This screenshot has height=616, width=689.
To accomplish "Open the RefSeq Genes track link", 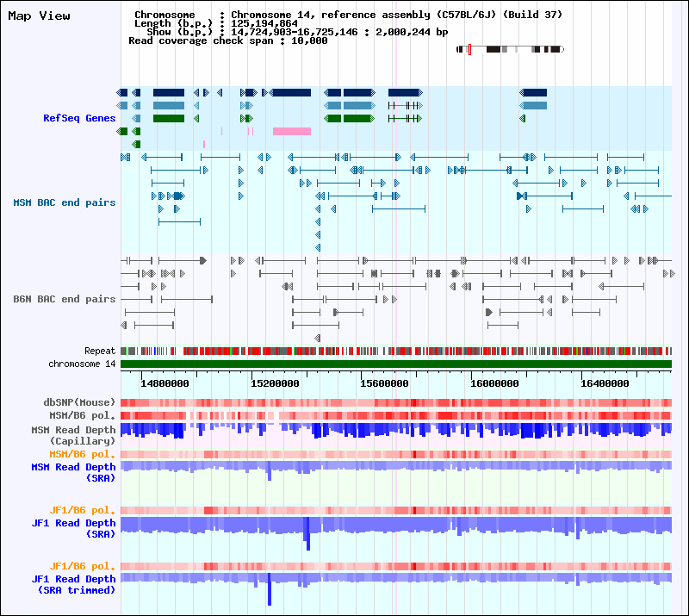I will tap(79, 118).
